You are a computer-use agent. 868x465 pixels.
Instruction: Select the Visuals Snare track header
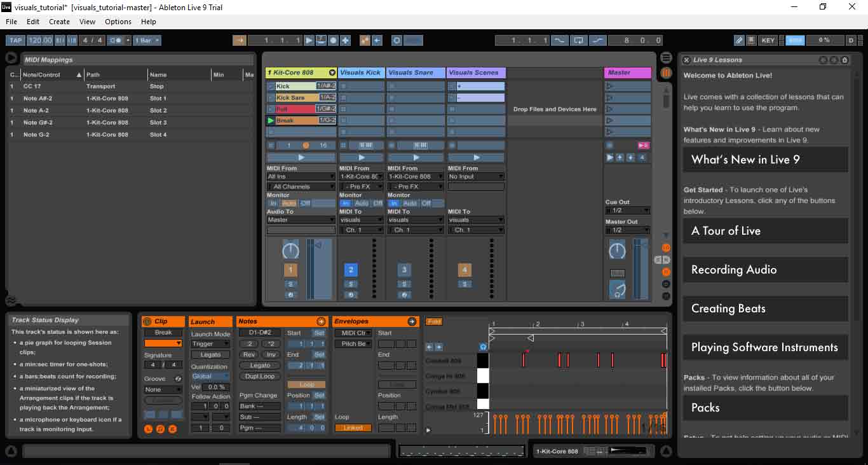pos(416,73)
